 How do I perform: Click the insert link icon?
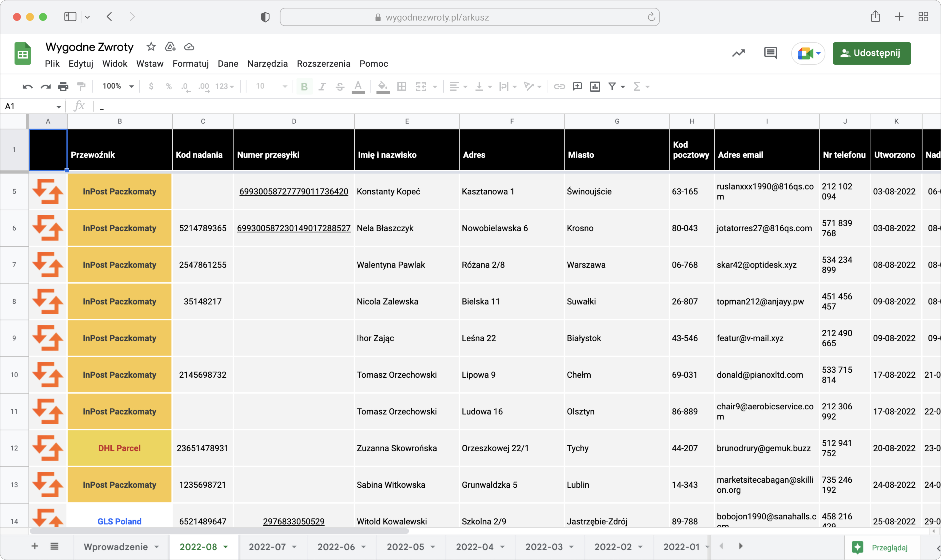tap(559, 87)
